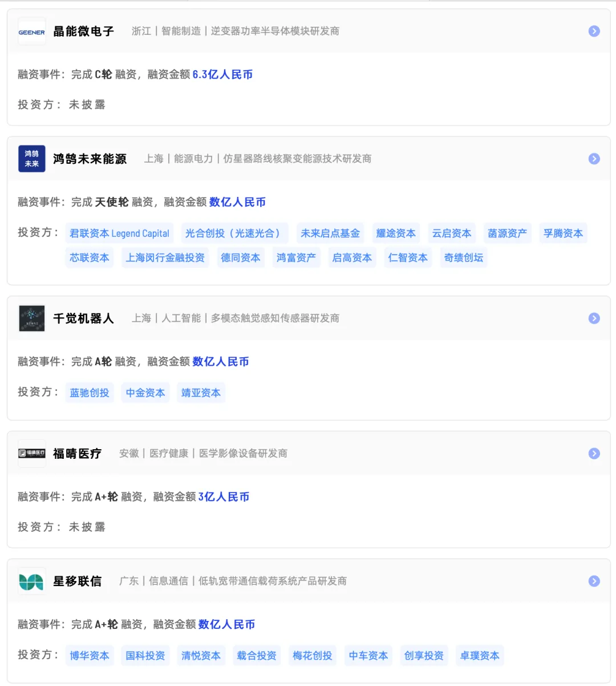
Task: Select investor tag 启高资本
Action: coord(352,258)
